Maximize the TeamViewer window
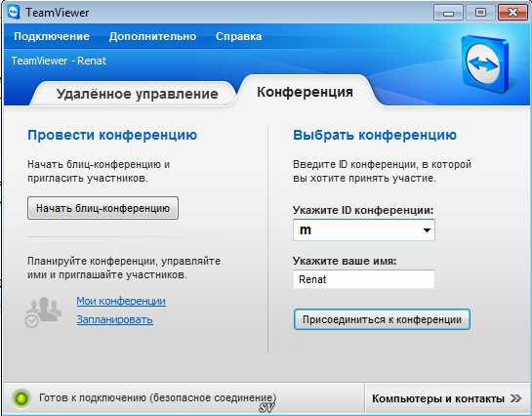The width and height of the screenshot is (532, 416). click(480, 13)
